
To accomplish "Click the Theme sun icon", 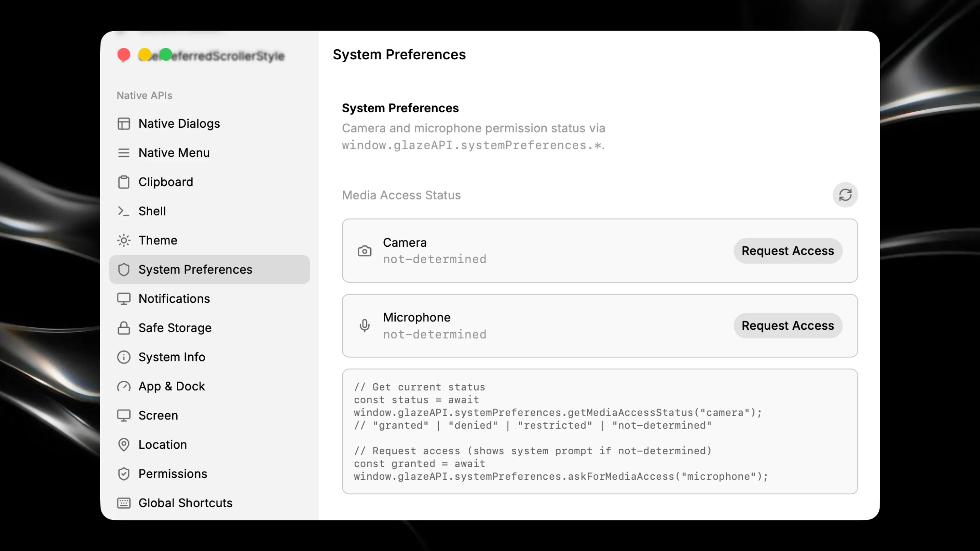I will click(x=124, y=240).
